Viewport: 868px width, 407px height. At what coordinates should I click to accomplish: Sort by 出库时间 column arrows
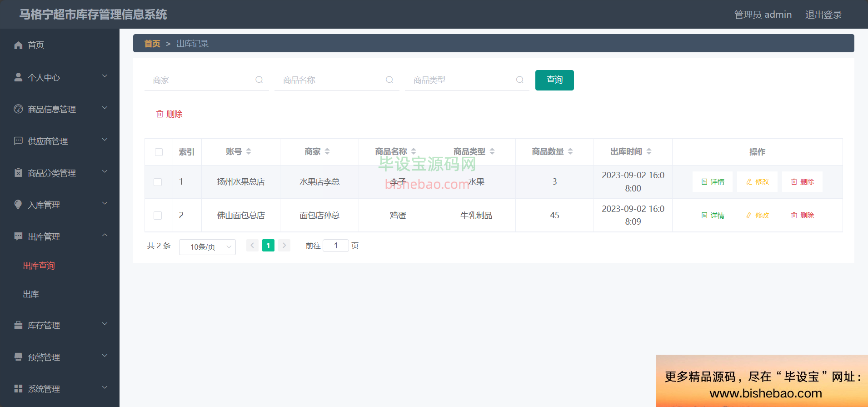pyautogui.click(x=649, y=151)
